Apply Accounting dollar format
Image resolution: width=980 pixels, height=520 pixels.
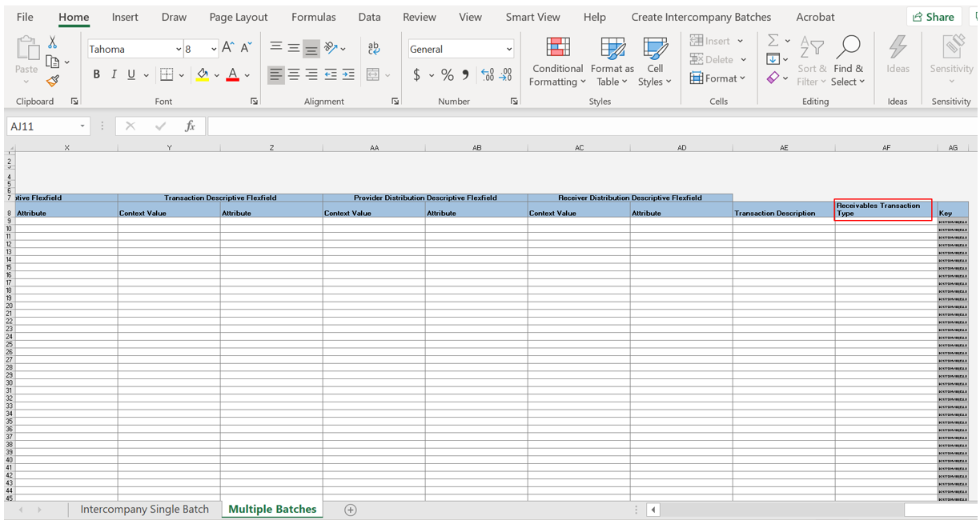click(x=417, y=74)
